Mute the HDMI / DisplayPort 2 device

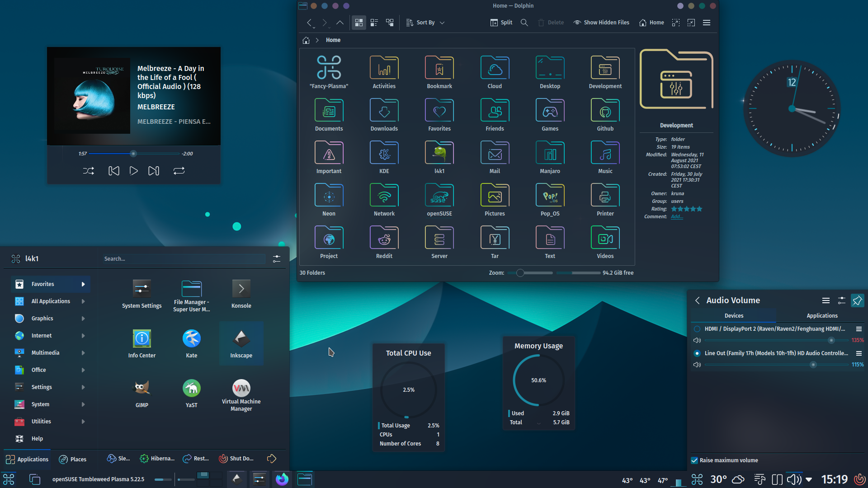(x=697, y=340)
